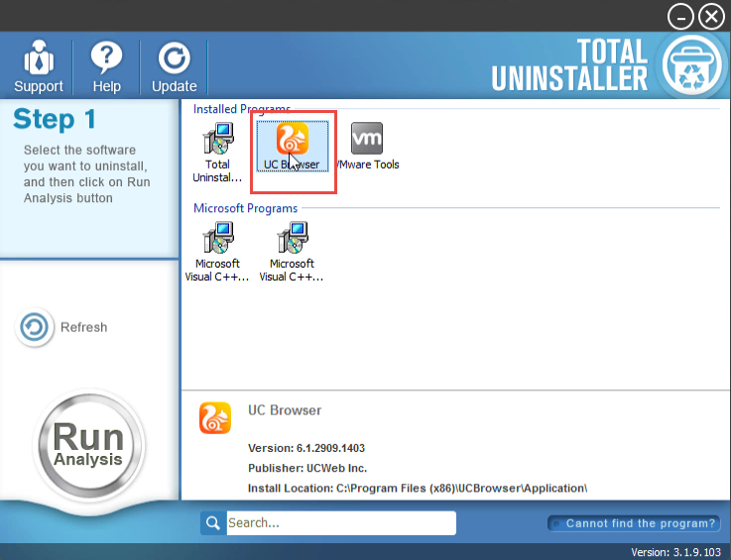This screenshot has height=560, width=731.
Task: Open 'Cannot find the program?' button
Action: (634, 523)
